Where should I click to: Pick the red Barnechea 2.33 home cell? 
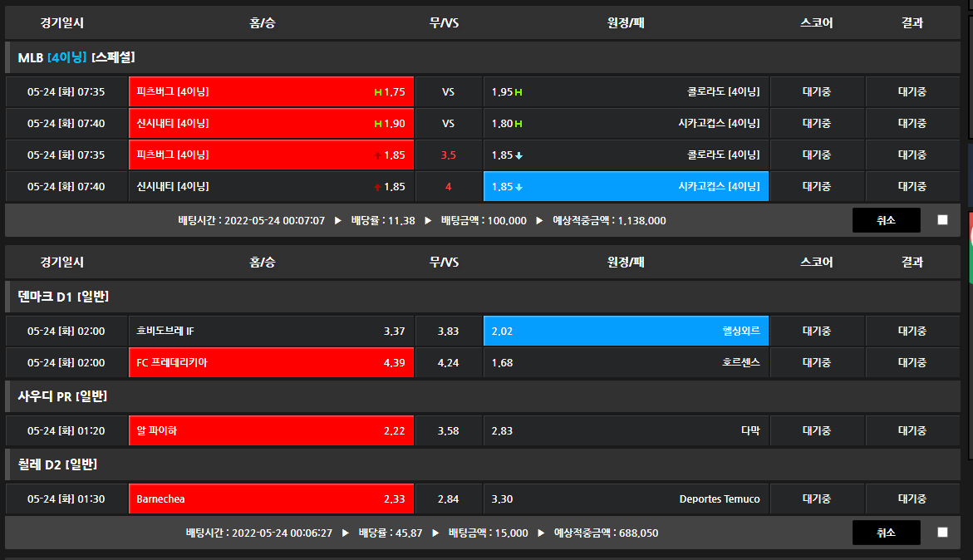tap(271, 499)
